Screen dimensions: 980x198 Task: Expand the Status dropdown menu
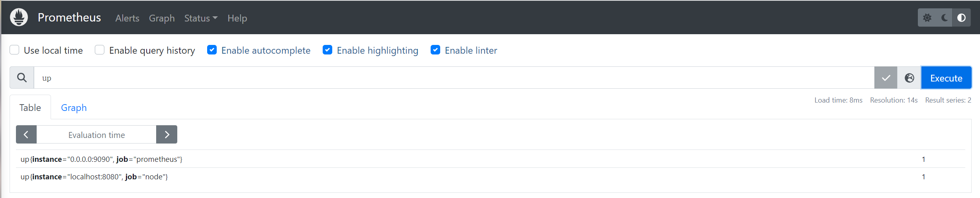coord(200,18)
